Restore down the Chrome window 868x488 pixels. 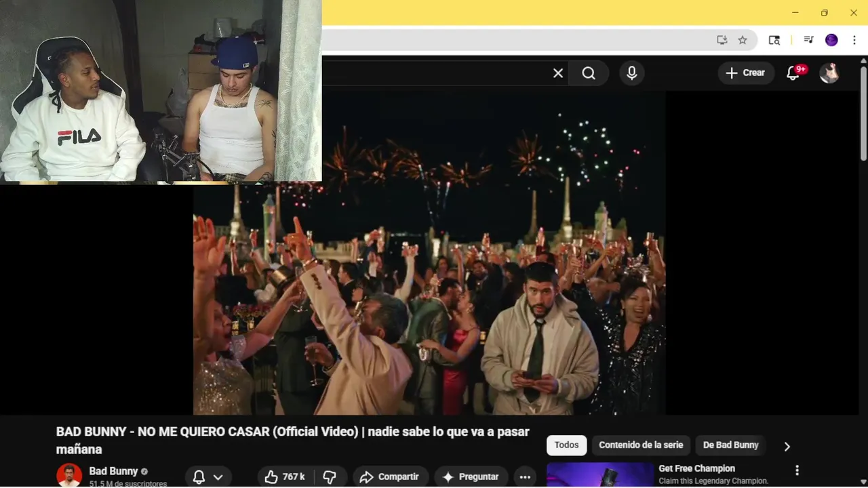tap(824, 13)
